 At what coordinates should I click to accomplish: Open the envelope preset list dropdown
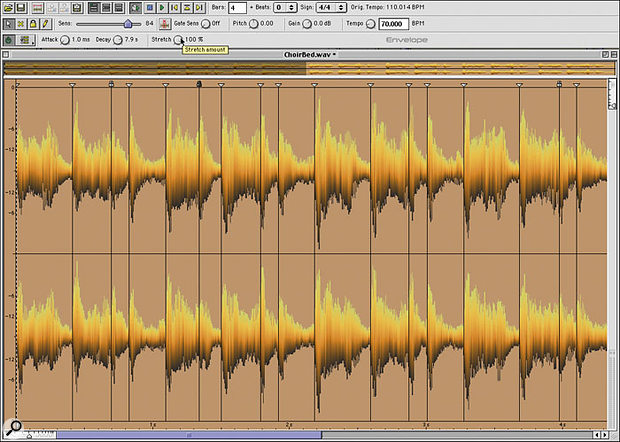tap(26, 40)
